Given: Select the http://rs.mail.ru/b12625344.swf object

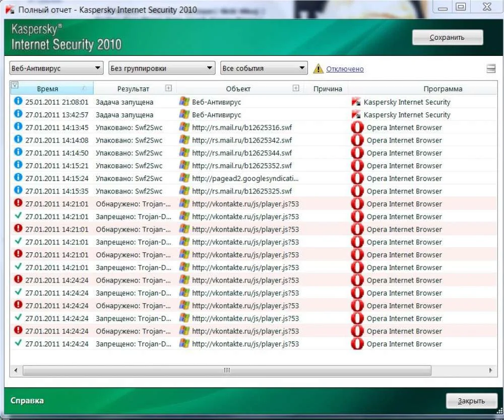Looking at the screenshot, I should (x=242, y=153).
